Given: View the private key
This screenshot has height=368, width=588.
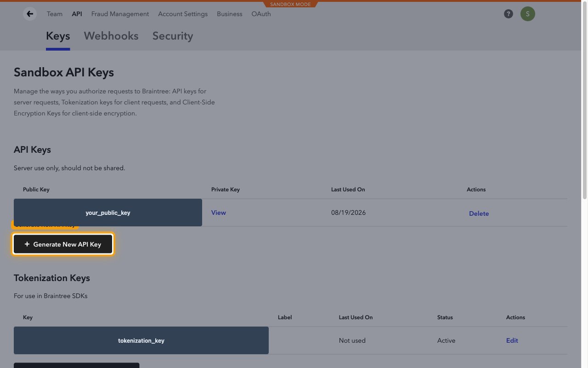Looking at the screenshot, I should [x=219, y=213].
